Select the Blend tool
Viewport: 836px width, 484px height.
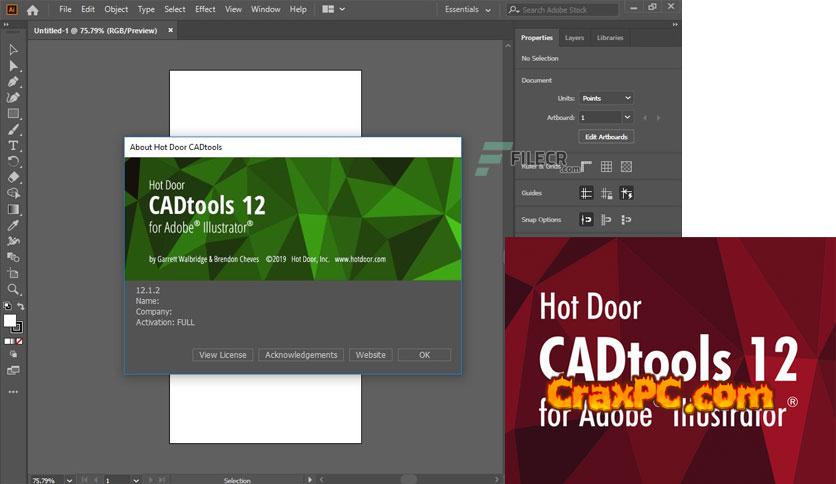(x=13, y=257)
